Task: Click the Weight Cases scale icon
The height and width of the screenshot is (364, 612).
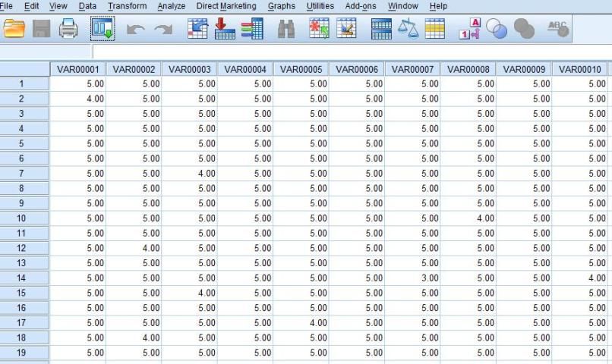Action: pos(408,29)
